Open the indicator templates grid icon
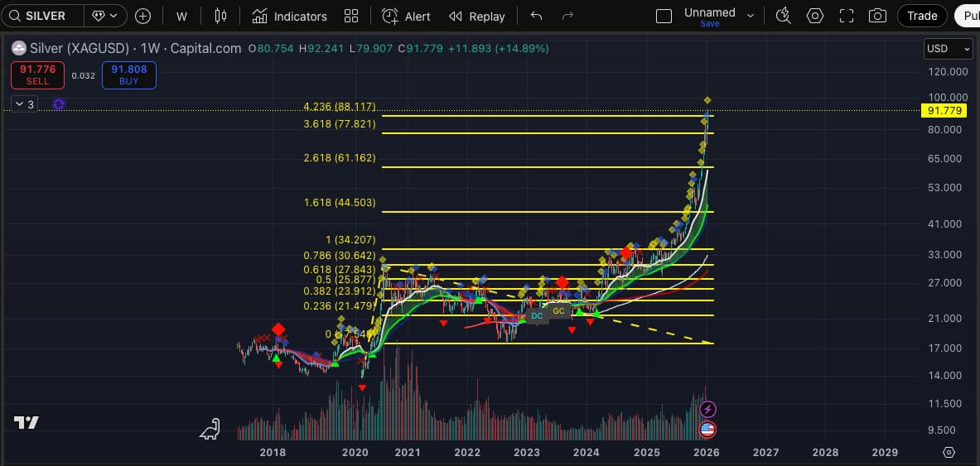 (x=351, y=16)
